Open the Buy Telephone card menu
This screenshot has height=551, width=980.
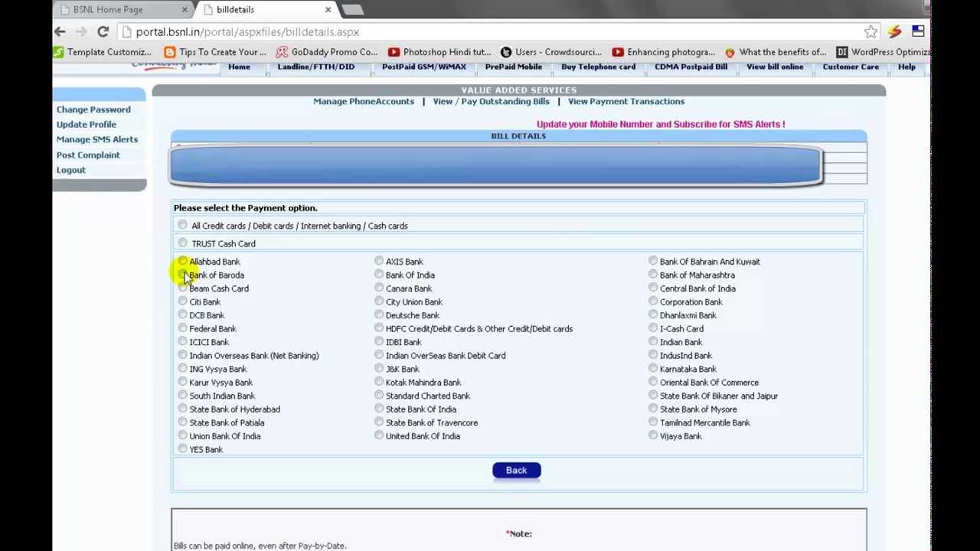(598, 67)
